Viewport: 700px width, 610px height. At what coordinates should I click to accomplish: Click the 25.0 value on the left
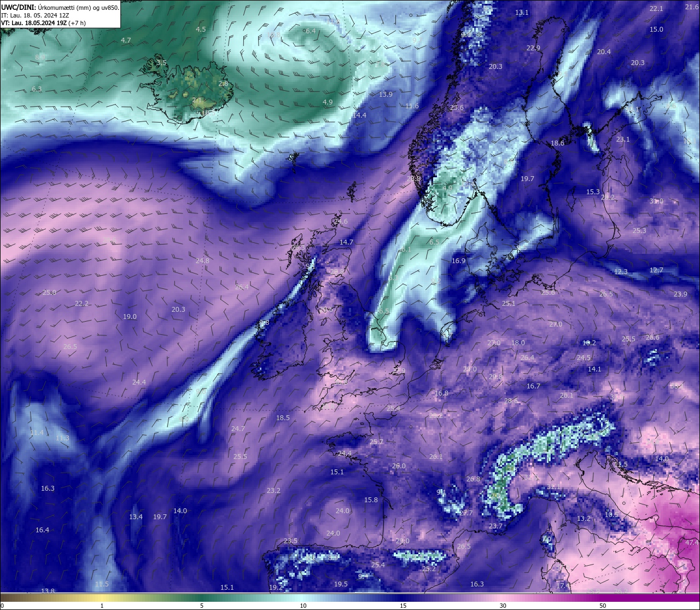pyautogui.click(x=49, y=293)
